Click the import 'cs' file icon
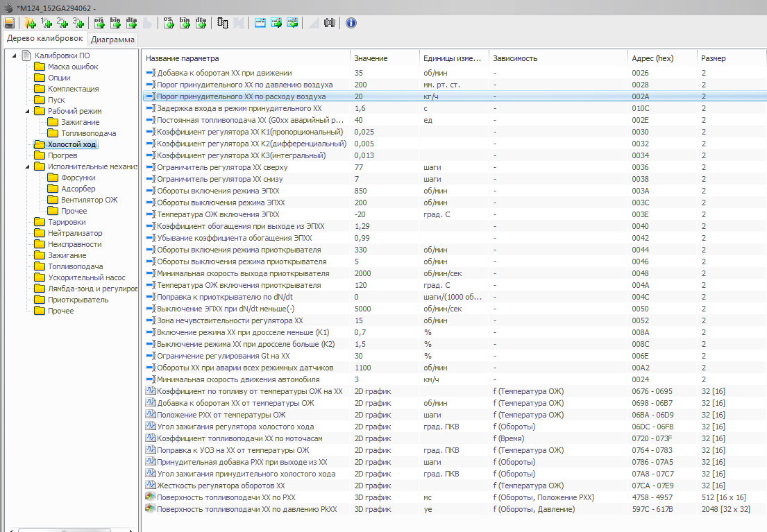This screenshot has height=532, width=767. click(169, 23)
